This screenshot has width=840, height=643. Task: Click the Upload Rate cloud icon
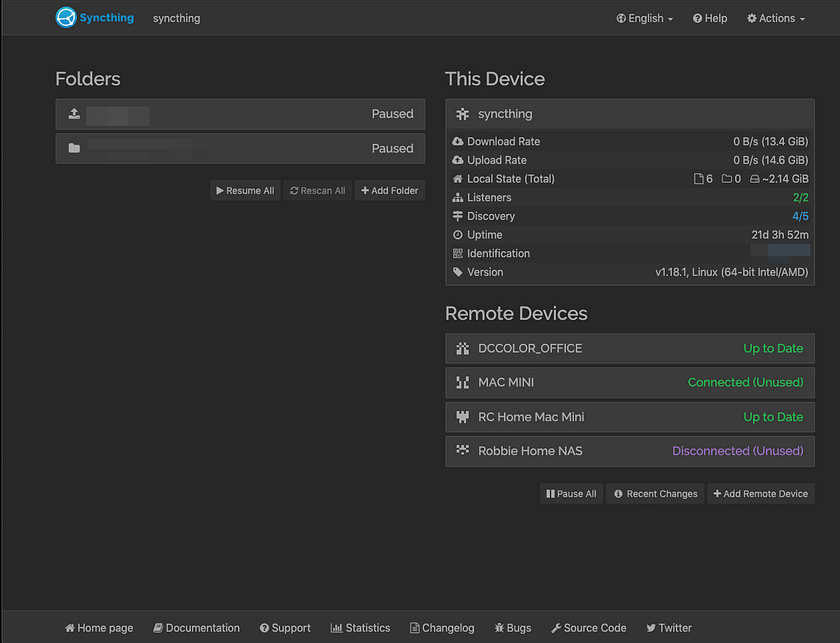[458, 160]
